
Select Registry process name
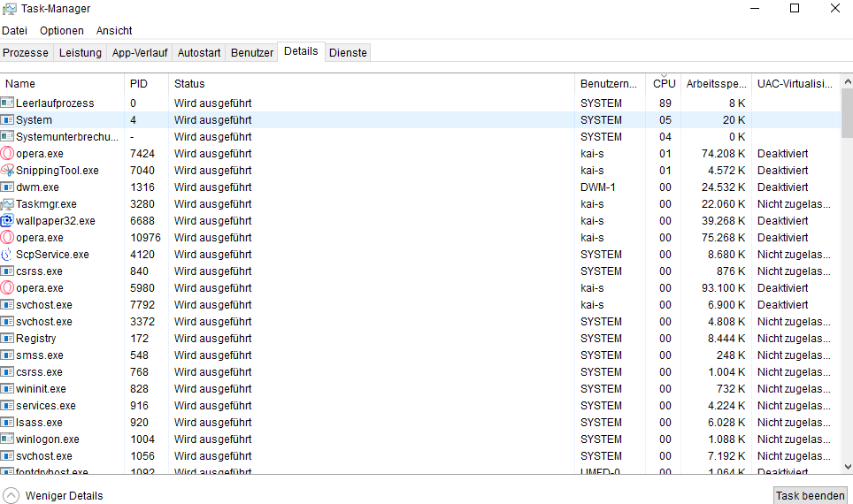pyautogui.click(x=36, y=339)
